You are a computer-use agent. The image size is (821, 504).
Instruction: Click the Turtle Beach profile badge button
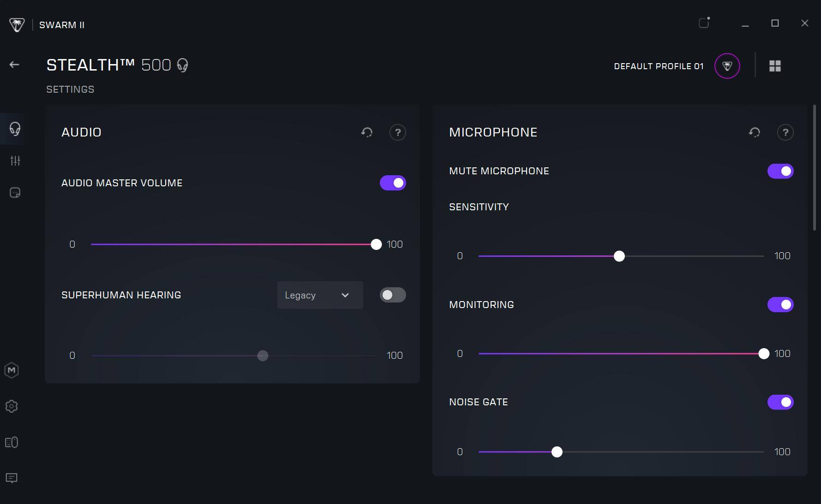(x=727, y=66)
